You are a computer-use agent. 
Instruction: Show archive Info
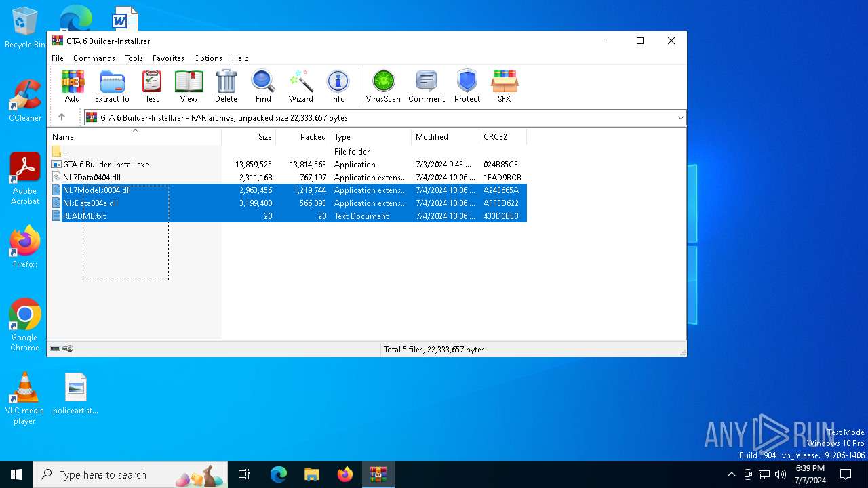(x=338, y=86)
